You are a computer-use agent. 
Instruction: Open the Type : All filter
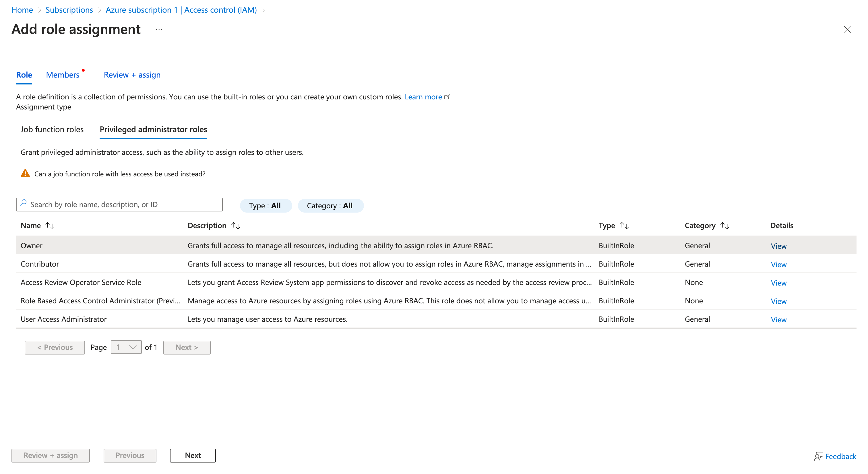click(265, 205)
